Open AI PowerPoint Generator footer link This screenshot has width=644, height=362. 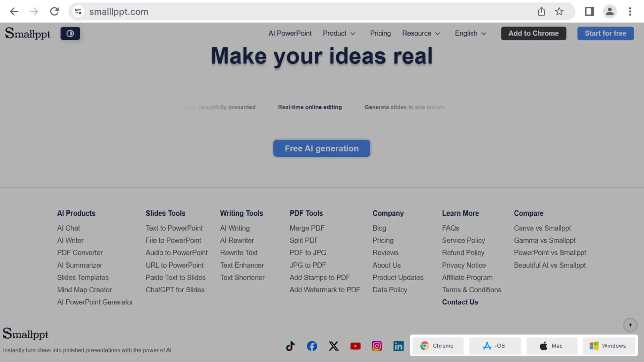pos(95,302)
